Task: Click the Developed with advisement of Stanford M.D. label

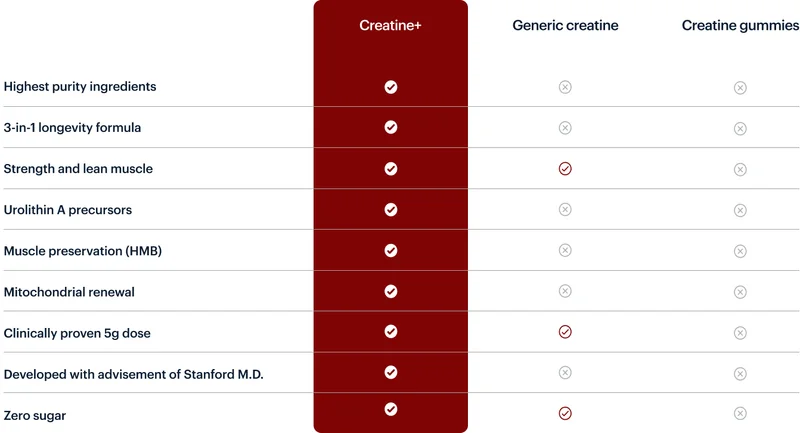Action: click(134, 374)
